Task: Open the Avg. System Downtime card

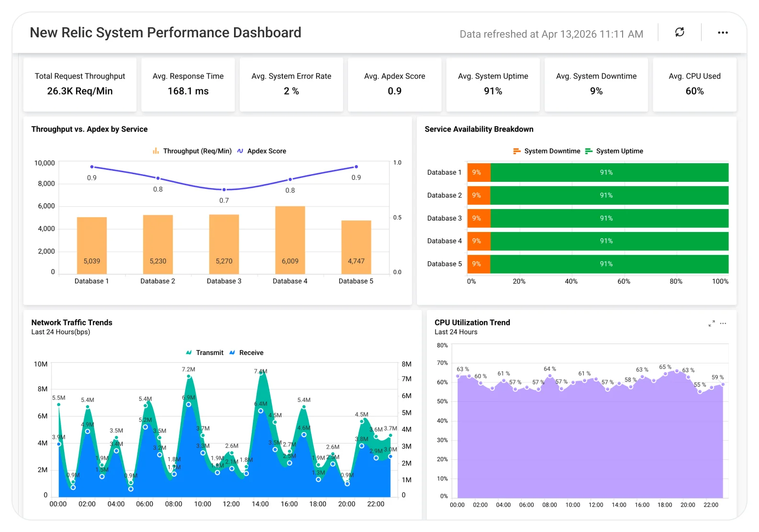Action: 596,85
